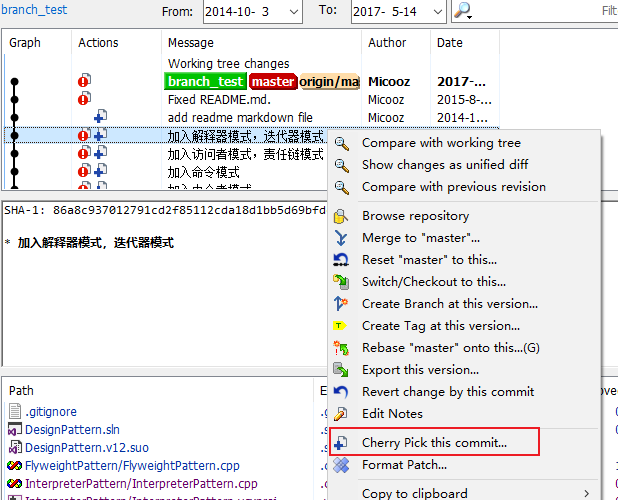This screenshot has width=618, height=500.
Task: Choose Create Tag at this version...
Action: pos(441,326)
